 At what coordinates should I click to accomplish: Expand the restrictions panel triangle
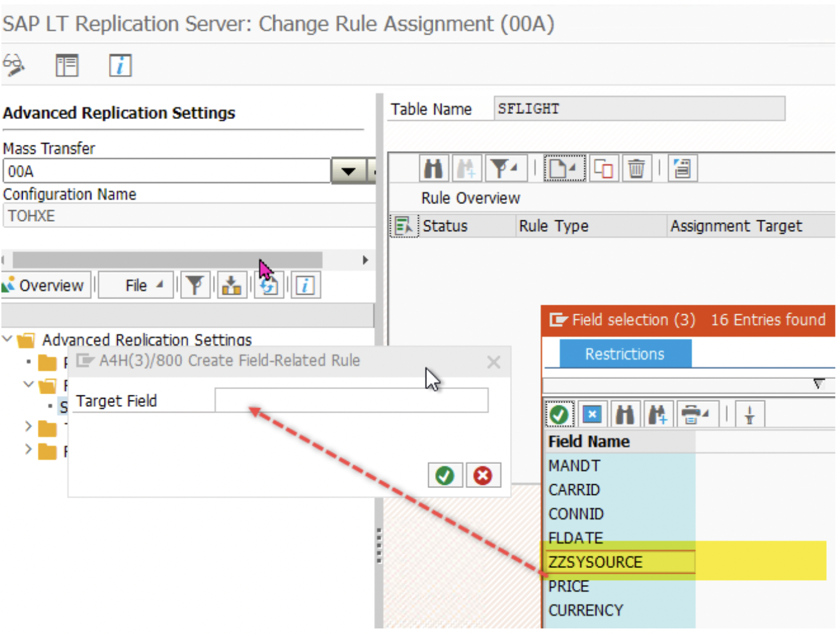pos(818,383)
